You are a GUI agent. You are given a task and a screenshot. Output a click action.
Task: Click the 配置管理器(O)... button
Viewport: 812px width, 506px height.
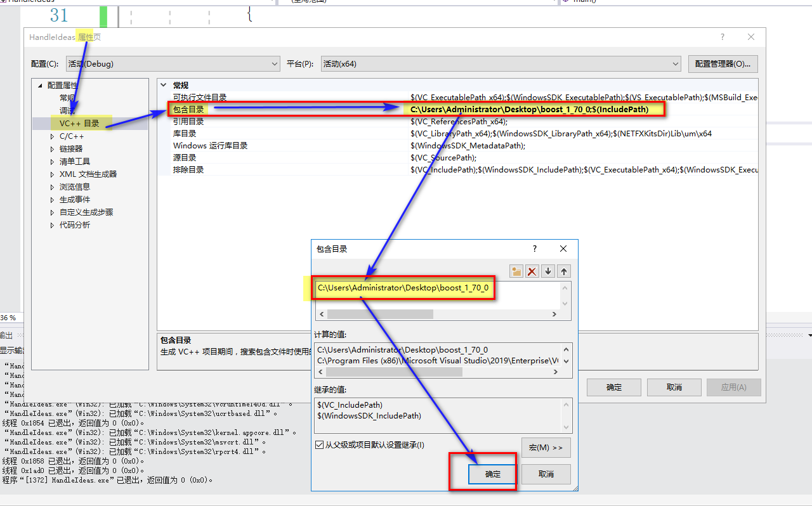tap(723, 63)
